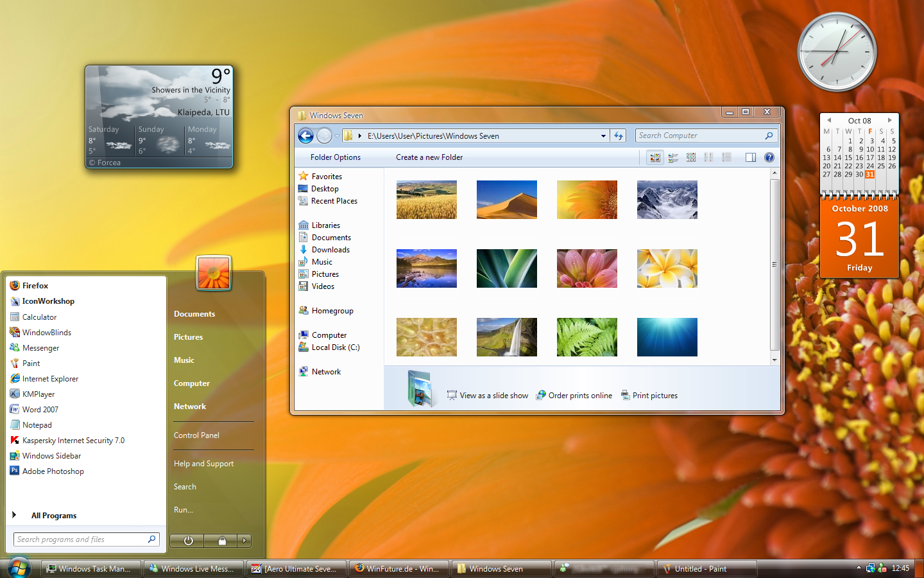The image size is (924, 578).
Task: Click Order prints online
Action: (574, 396)
